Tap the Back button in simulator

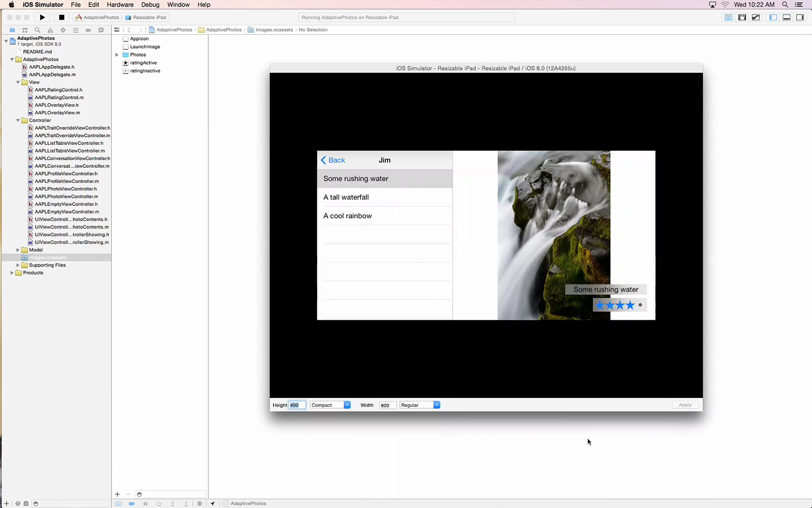(x=333, y=160)
